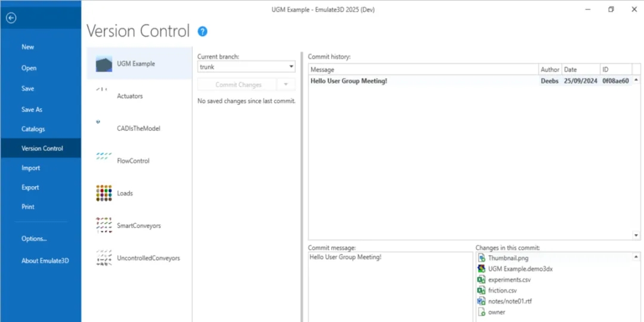Click the Thumbnail.png file icon
The image size is (644, 322).
(481, 258)
